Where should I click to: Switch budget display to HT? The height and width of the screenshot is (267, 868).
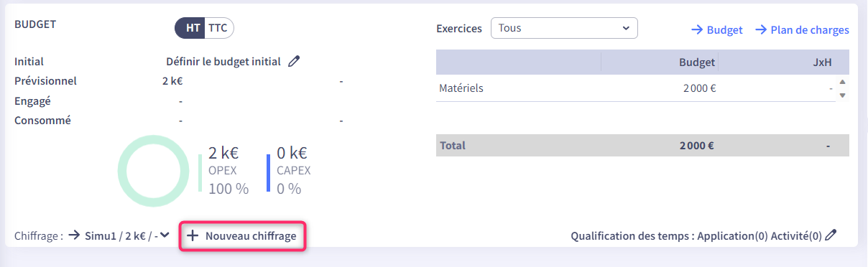point(193,28)
